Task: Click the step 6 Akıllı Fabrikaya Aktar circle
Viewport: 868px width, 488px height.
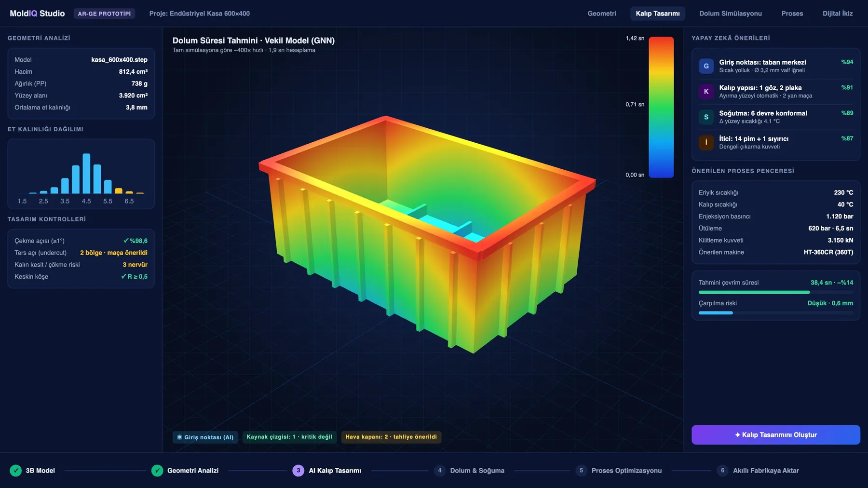Action: [x=722, y=471]
